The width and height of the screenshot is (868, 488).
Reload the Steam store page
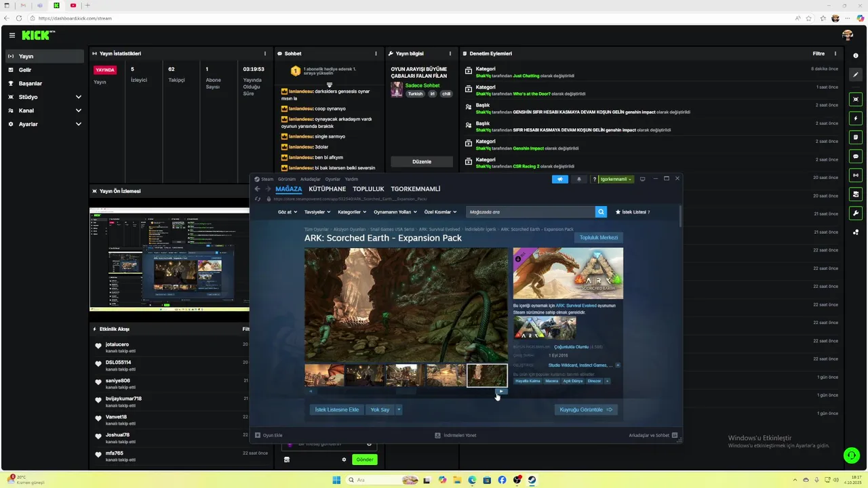click(x=258, y=199)
